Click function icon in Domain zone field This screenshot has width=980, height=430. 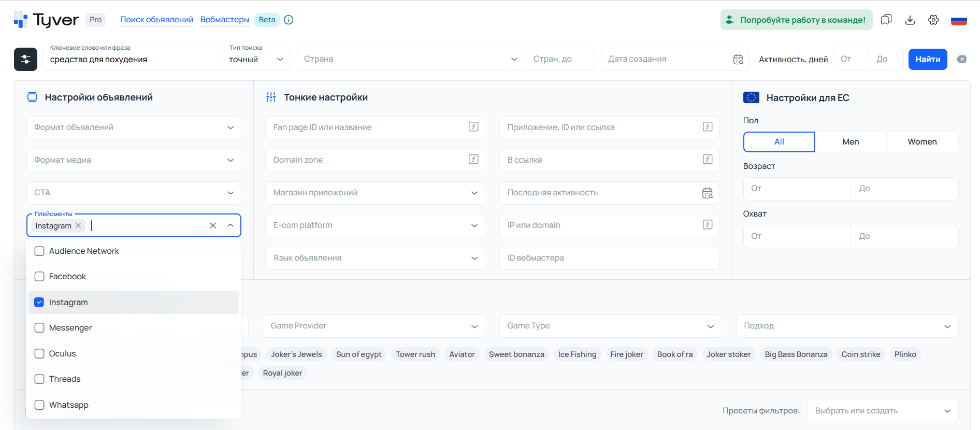[473, 159]
